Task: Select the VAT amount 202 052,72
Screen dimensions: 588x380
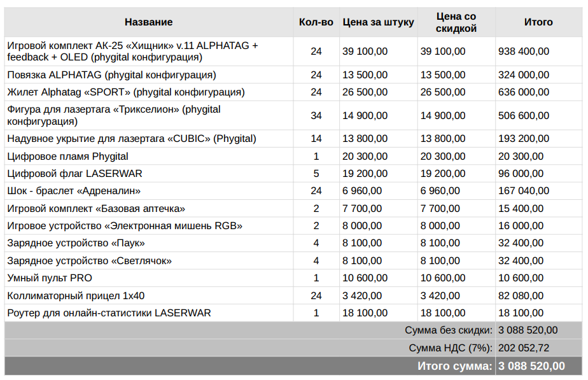Action: point(524,348)
